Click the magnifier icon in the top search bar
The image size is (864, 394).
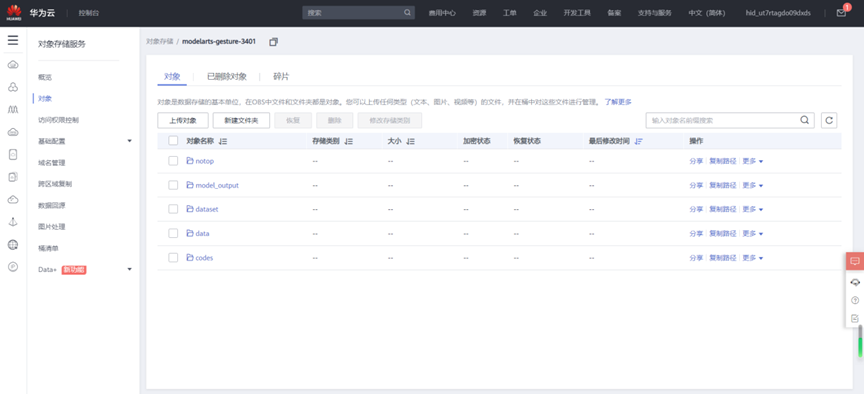click(x=407, y=13)
